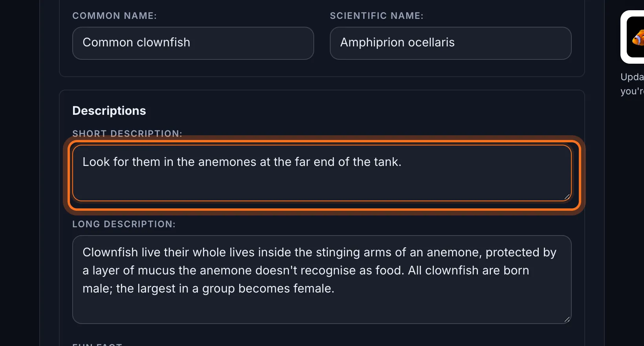644x346 pixels.
Task: Click inside the Short Description textarea
Action: [x=322, y=173]
